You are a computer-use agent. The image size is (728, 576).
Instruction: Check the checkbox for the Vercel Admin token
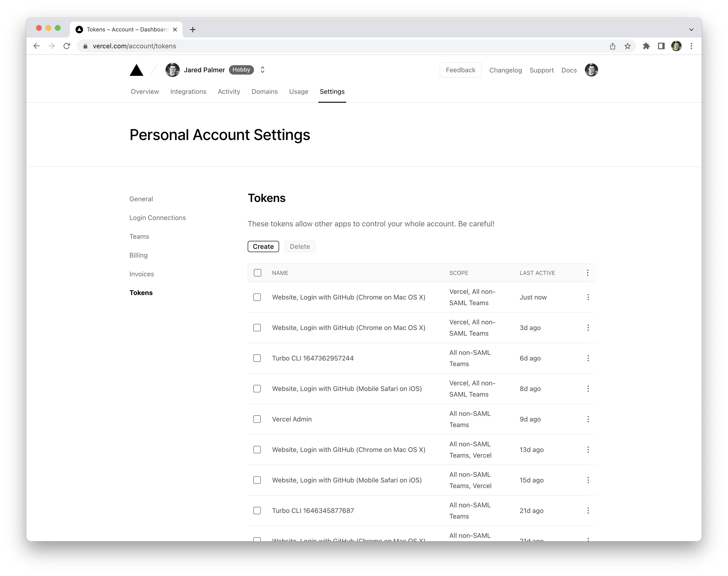257,419
